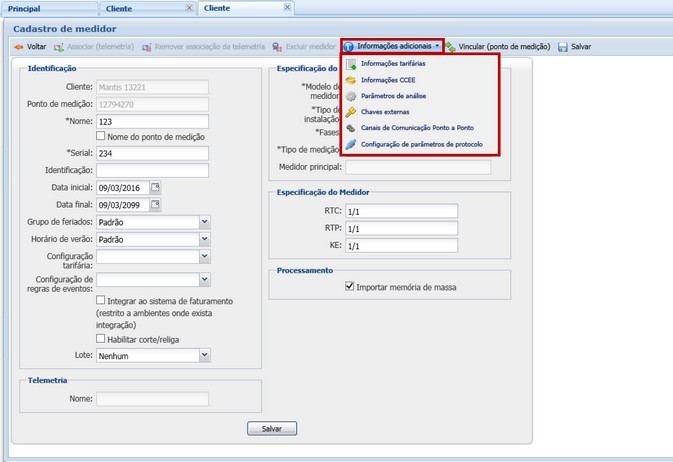Click the Salvar floppy disk toolbar icon
The height and width of the screenshot is (462, 673).
click(x=563, y=47)
